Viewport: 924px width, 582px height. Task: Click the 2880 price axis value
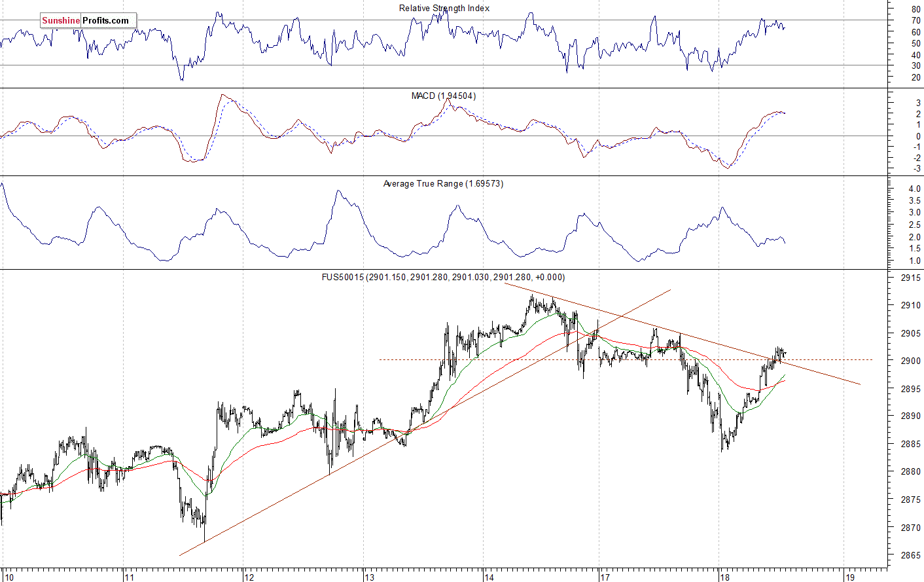pyautogui.click(x=910, y=471)
